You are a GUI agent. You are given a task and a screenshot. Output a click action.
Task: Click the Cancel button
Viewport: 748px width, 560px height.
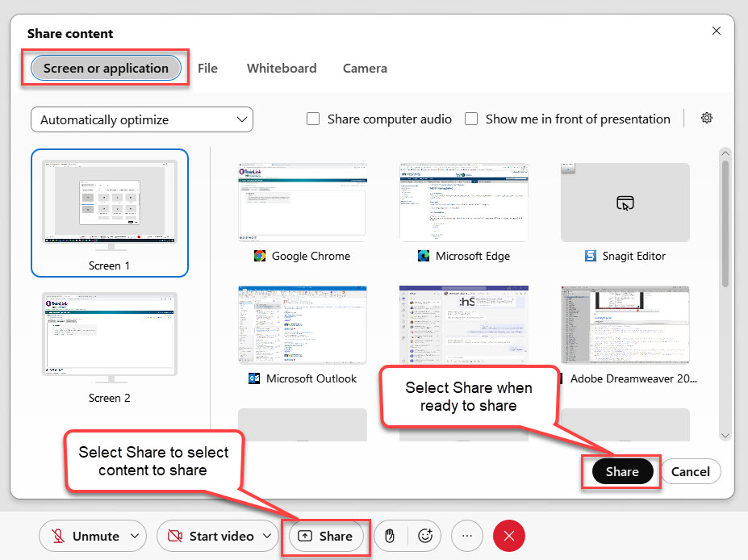pos(690,472)
